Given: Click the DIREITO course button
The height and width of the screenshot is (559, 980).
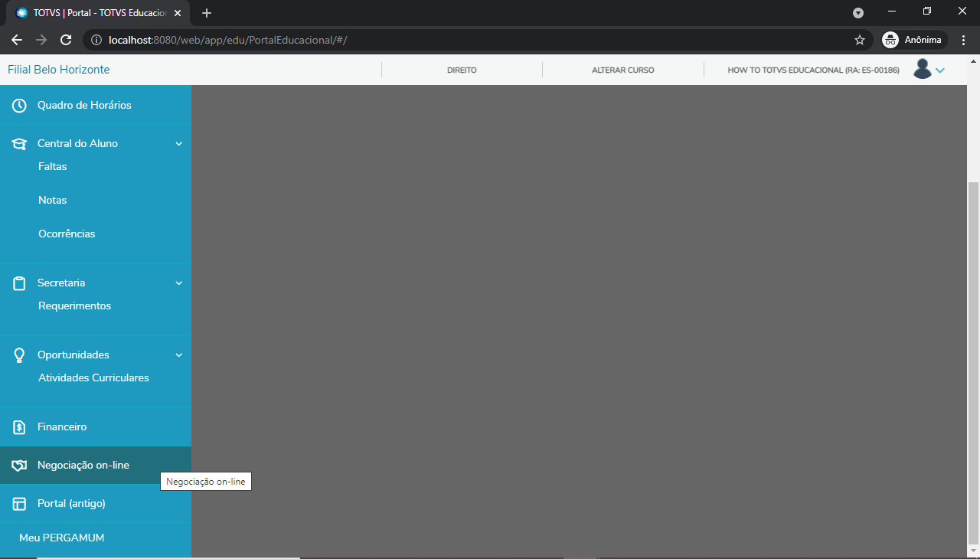Looking at the screenshot, I should pos(462,70).
